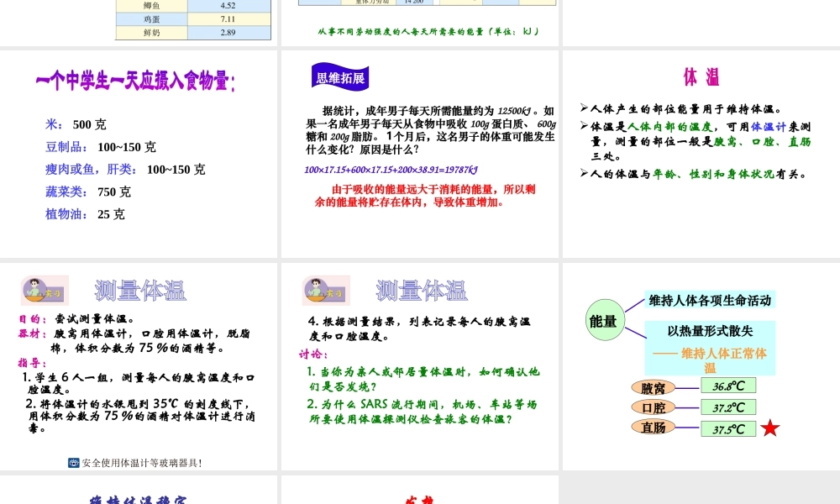840x504 pixels.
Task: Click discussion question 1 当你为亲人
Action: coord(423,379)
